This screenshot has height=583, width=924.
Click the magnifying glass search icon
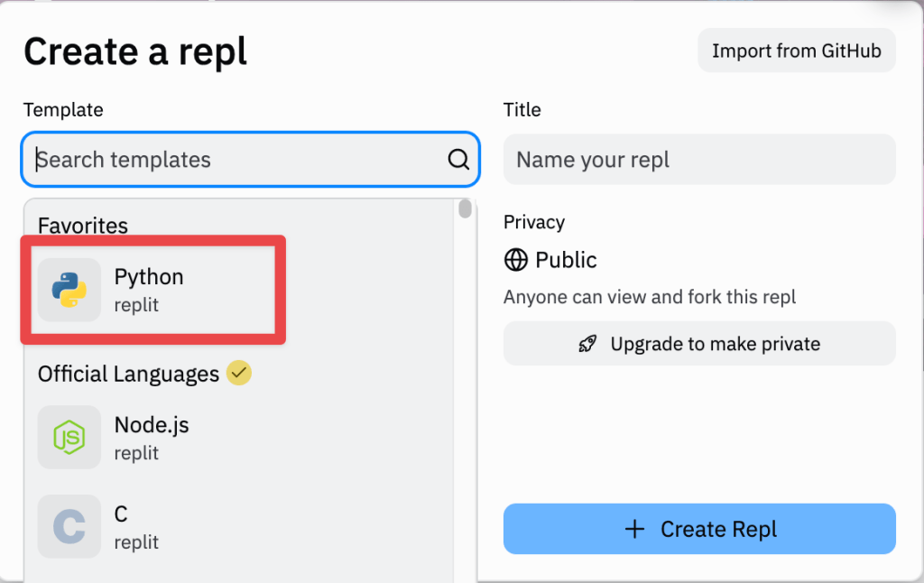click(x=458, y=160)
